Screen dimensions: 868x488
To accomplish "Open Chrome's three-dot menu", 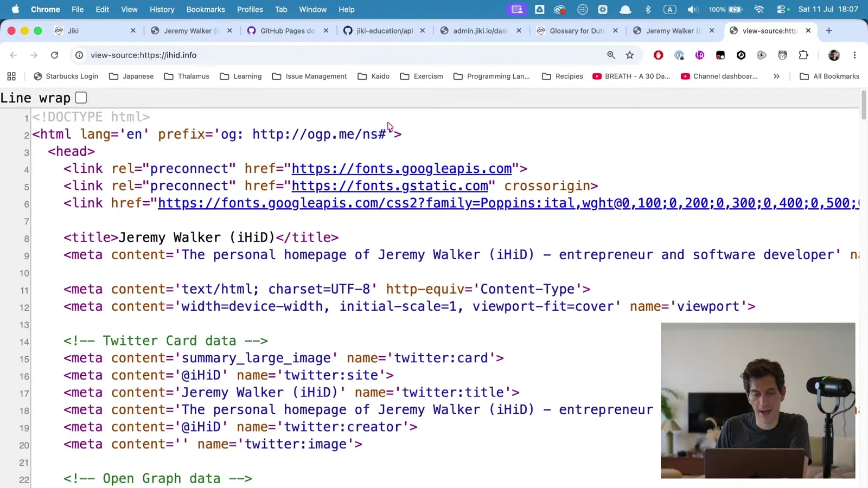I will coord(854,55).
